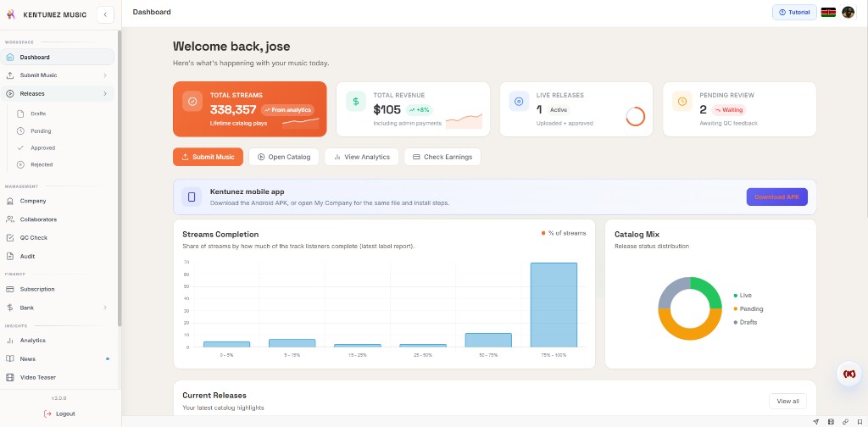Click the sidebar vertical scrollbar
This screenshot has height=427, width=868.
120,178
